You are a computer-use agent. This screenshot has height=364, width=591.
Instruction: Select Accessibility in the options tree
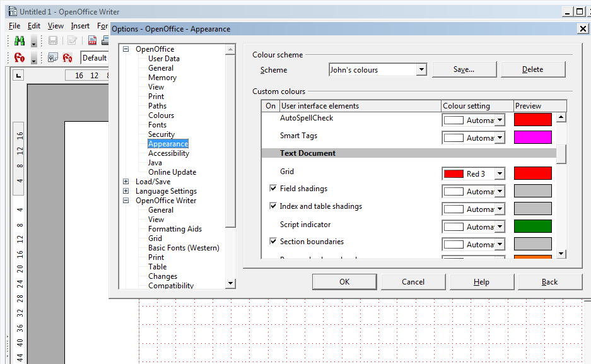(168, 153)
